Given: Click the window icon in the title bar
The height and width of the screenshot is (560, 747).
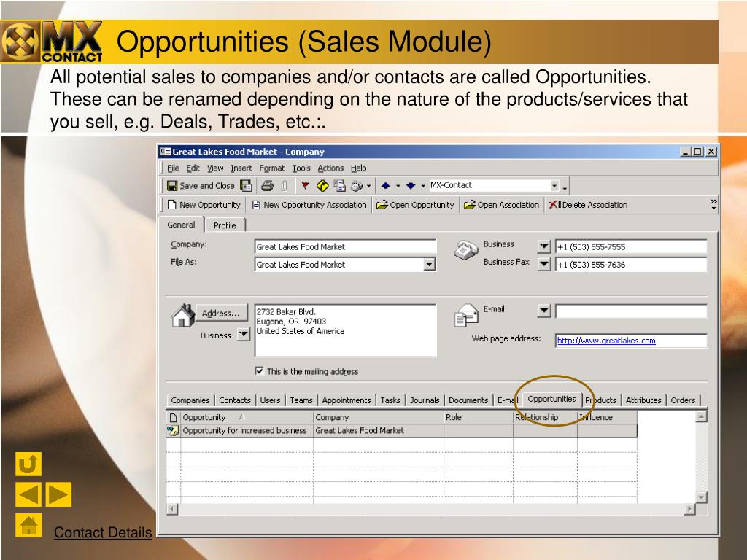Looking at the screenshot, I should [166, 152].
